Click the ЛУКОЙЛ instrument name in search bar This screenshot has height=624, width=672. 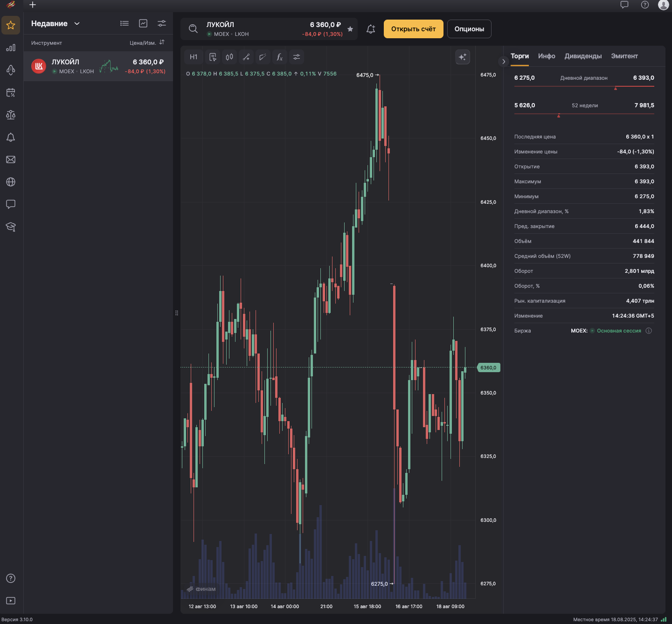tap(220, 25)
